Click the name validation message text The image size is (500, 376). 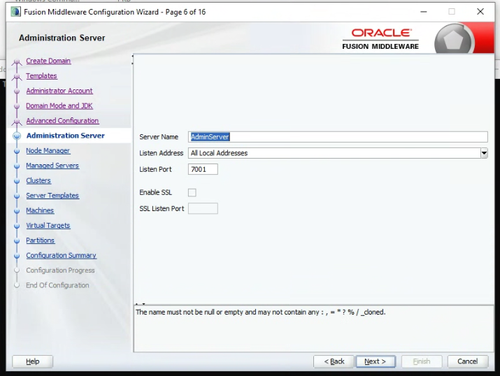tap(260, 312)
